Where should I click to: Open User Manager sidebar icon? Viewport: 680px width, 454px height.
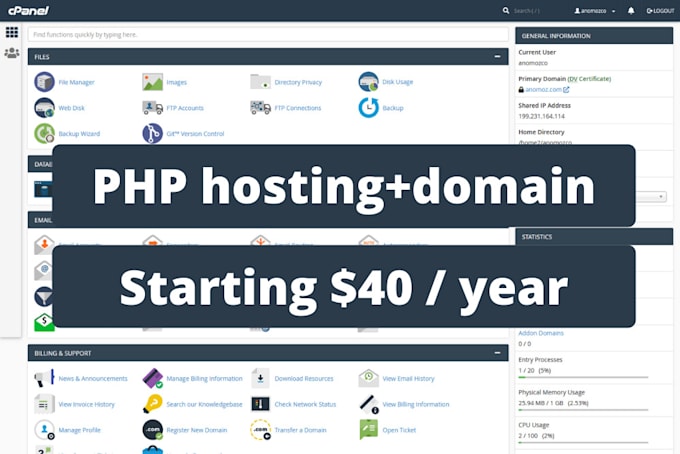12,53
